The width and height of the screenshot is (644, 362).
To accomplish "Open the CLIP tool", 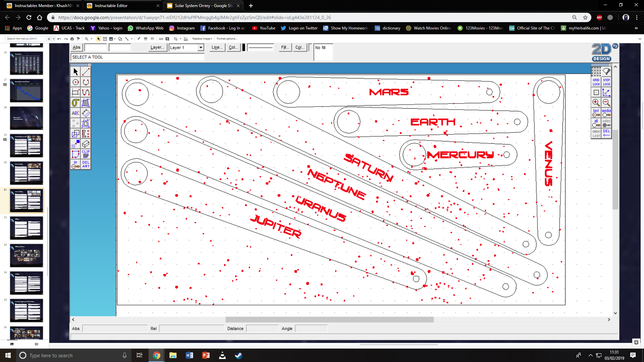I will [86, 154].
